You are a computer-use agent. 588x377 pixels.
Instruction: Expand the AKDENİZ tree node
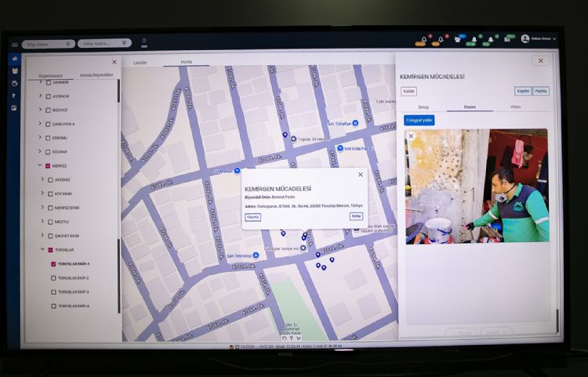click(x=42, y=179)
